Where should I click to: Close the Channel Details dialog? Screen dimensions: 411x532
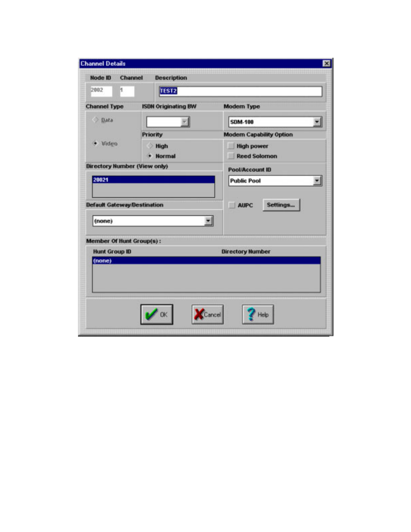point(327,63)
